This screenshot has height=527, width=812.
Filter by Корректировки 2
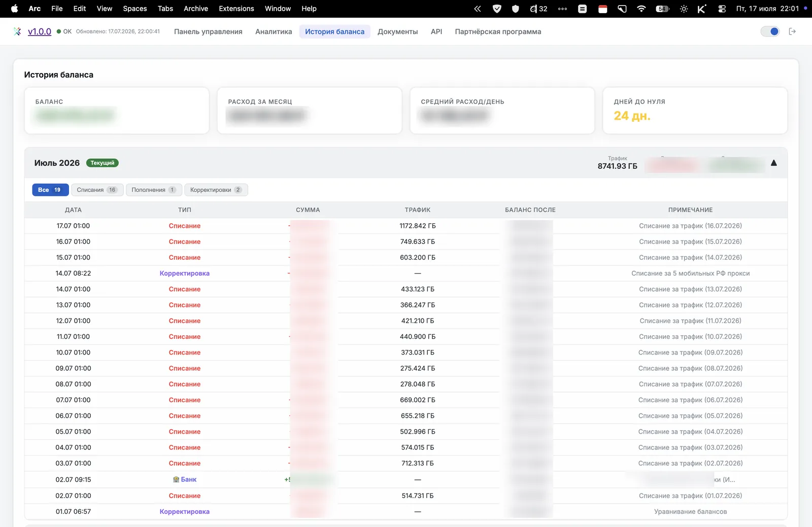pos(216,190)
